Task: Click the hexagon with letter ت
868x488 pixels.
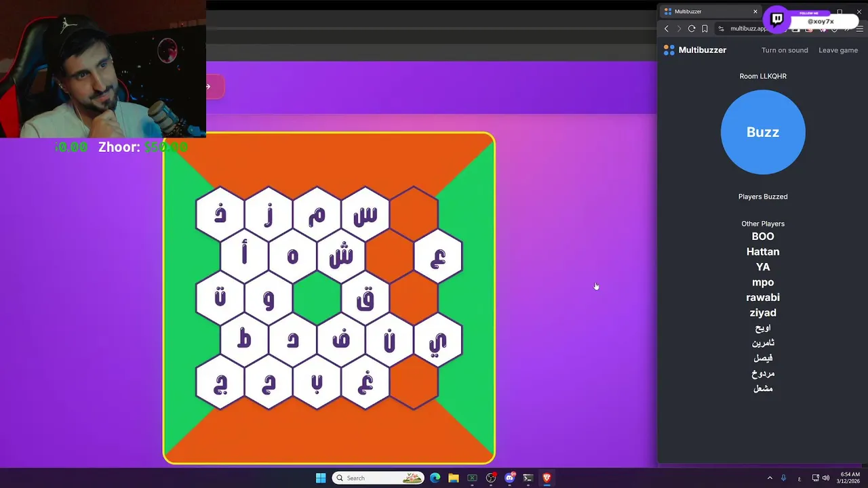Action: tap(220, 298)
